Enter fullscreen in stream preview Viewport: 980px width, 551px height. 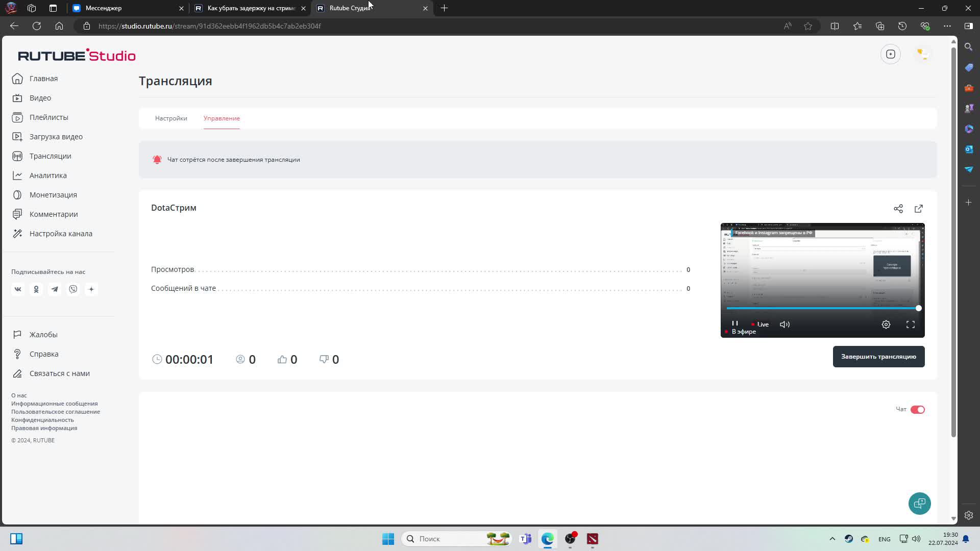point(910,324)
